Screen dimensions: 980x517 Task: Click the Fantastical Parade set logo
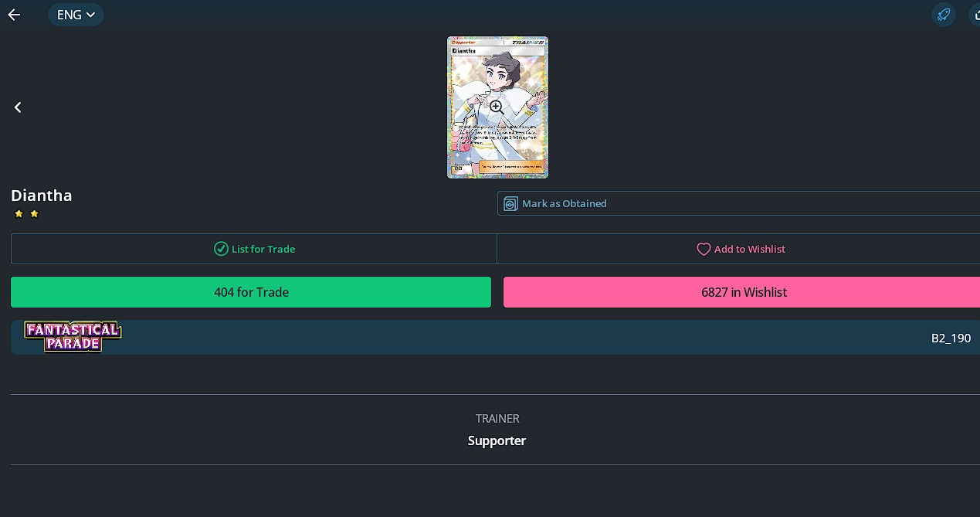(73, 337)
